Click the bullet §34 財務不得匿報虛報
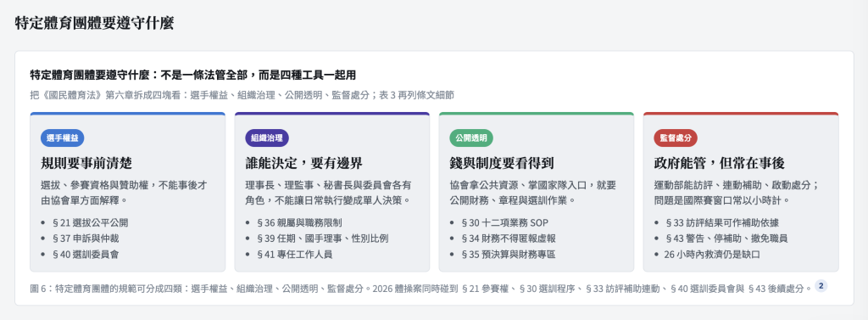The height and width of the screenshot is (320, 868). click(x=509, y=239)
